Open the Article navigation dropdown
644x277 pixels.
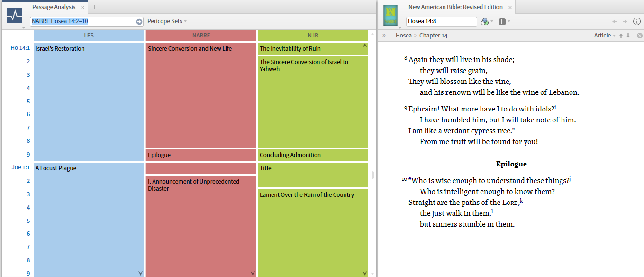click(605, 36)
